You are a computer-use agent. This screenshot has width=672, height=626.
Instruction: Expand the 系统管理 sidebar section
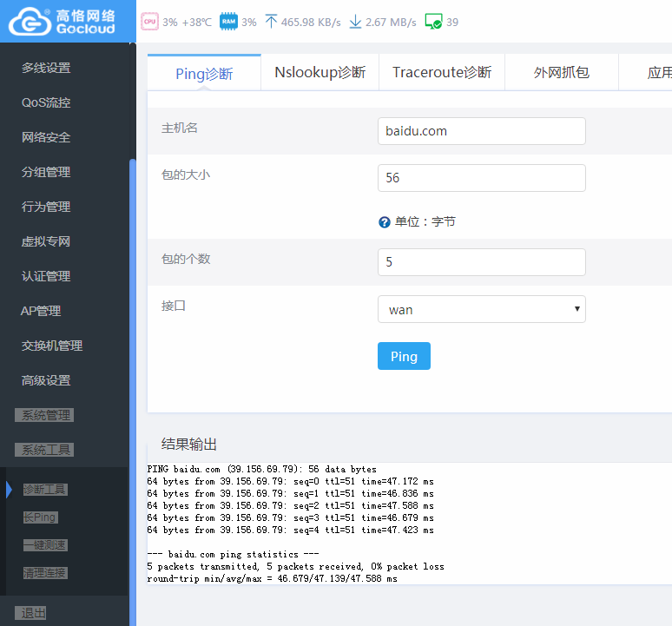pos(44,415)
